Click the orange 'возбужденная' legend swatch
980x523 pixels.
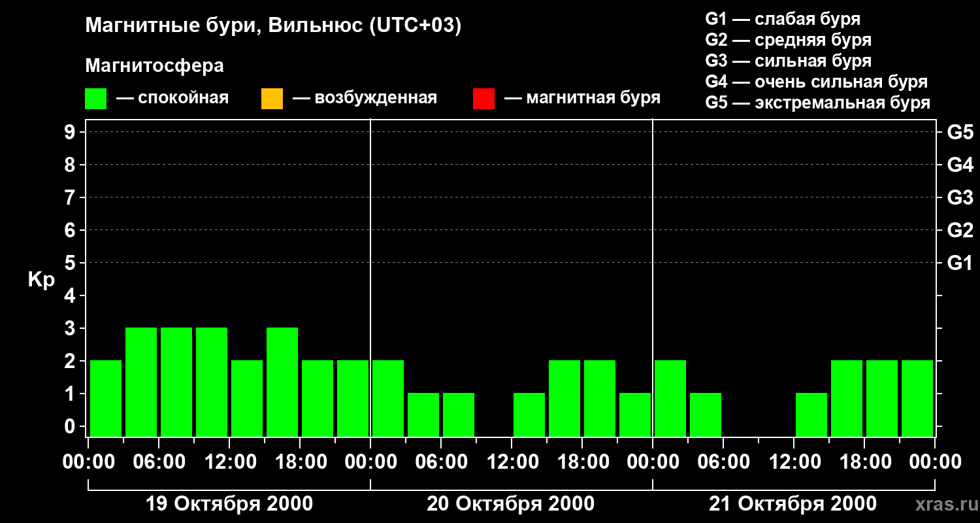272,99
